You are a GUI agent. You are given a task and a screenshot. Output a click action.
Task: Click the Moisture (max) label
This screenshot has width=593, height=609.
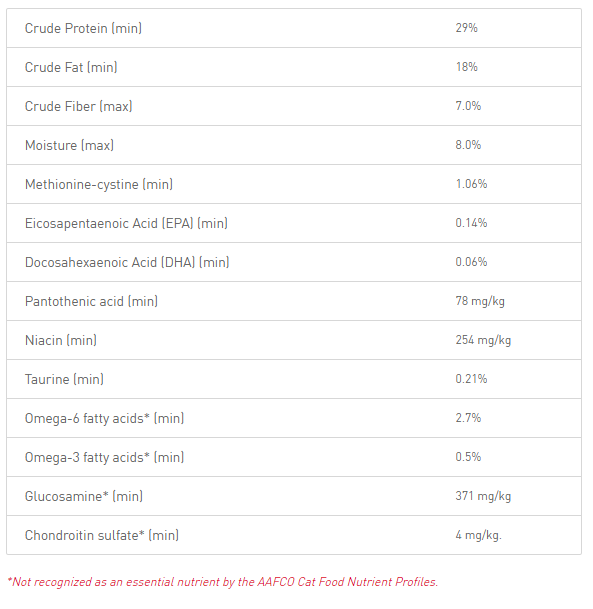click(69, 145)
